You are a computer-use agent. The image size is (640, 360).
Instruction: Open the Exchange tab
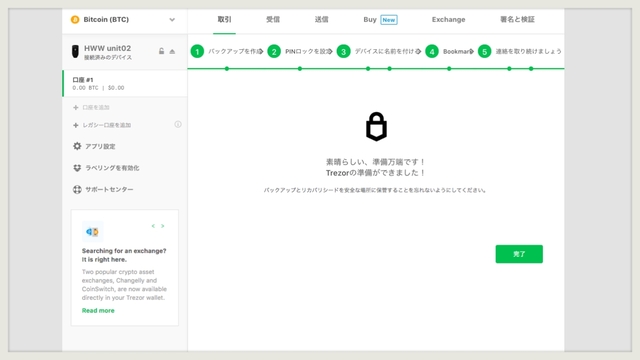coord(449,20)
